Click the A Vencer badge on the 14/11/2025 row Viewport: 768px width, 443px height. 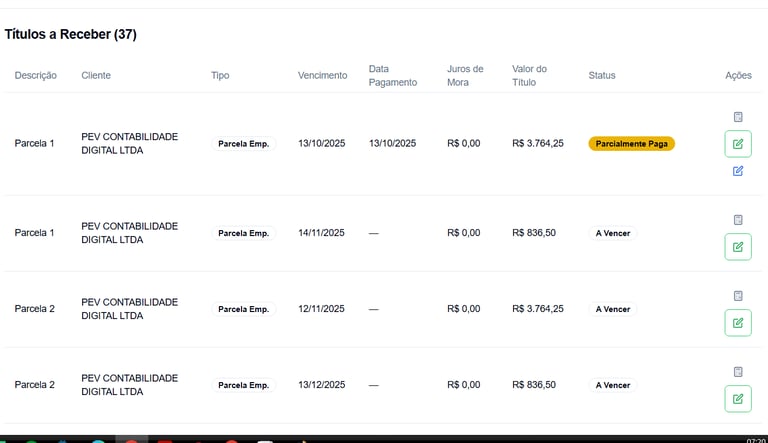(x=613, y=233)
